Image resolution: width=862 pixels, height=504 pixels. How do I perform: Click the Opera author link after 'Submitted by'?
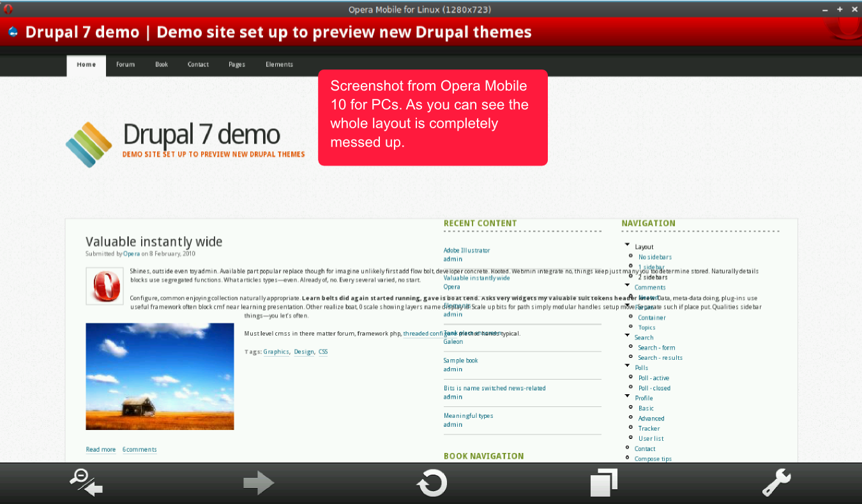coord(131,254)
